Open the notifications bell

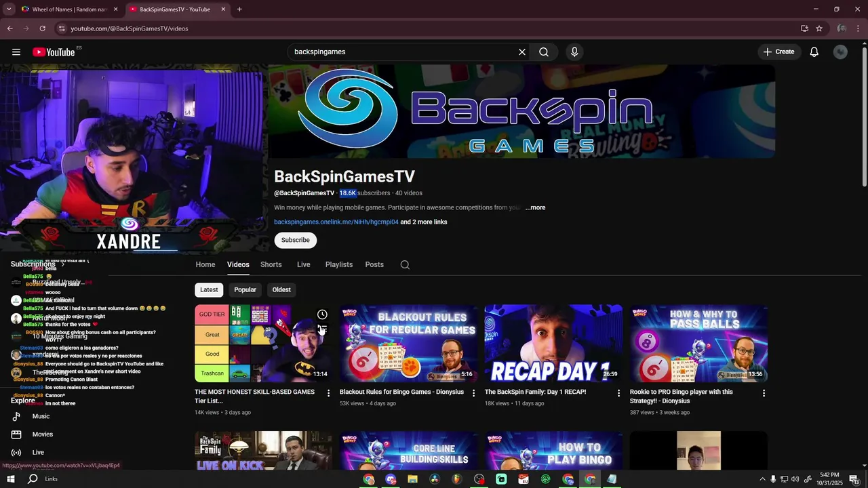[x=814, y=52]
